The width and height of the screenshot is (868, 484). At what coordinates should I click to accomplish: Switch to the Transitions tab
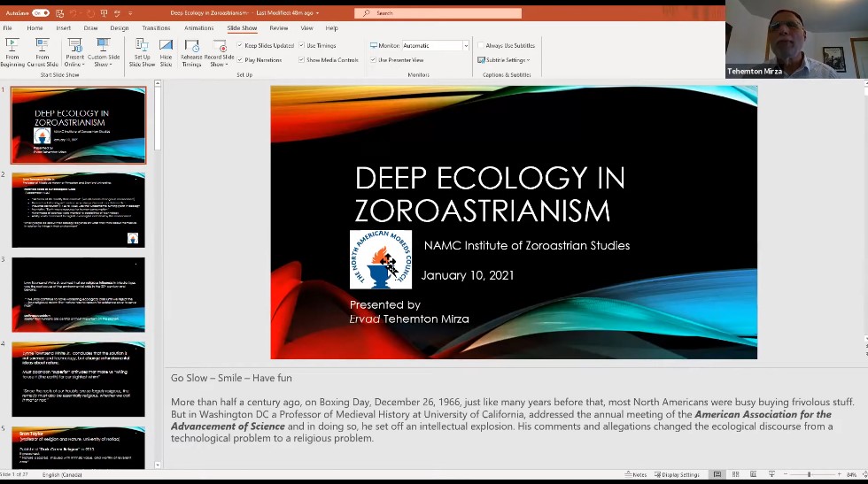pyautogui.click(x=156, y=27)
